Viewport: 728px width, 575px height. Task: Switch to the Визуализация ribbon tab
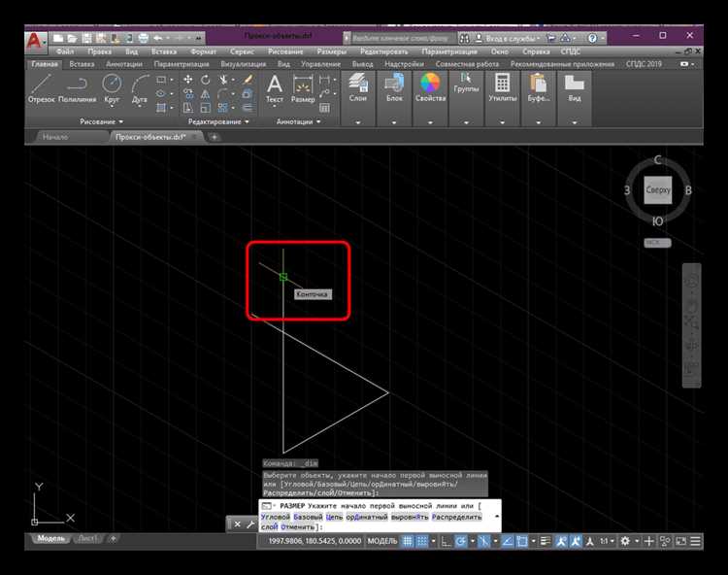[244, 64]
